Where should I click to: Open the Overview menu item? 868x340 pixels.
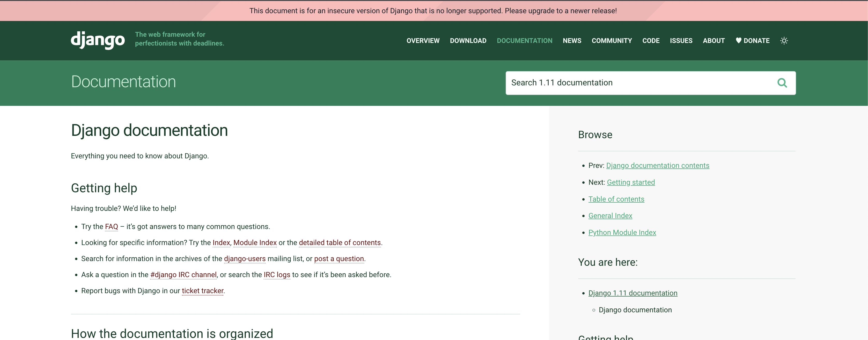423,41
